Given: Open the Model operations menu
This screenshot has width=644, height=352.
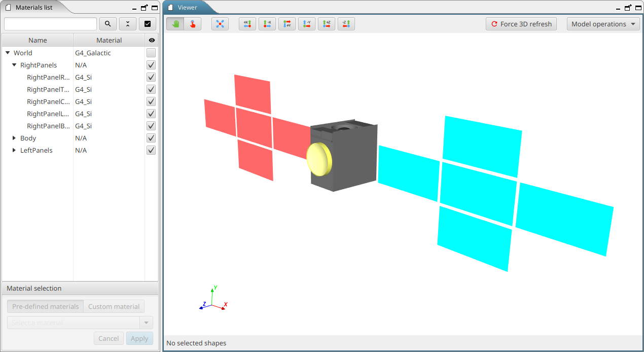Looking at the screenshot, I should 603,23.
